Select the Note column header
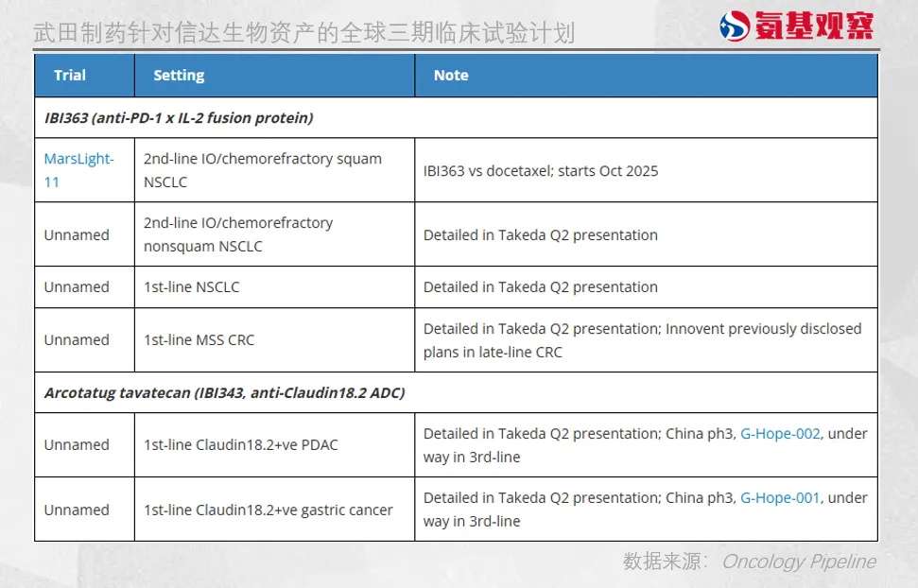Viewport: 918px width, 588px height. point(451,76)
